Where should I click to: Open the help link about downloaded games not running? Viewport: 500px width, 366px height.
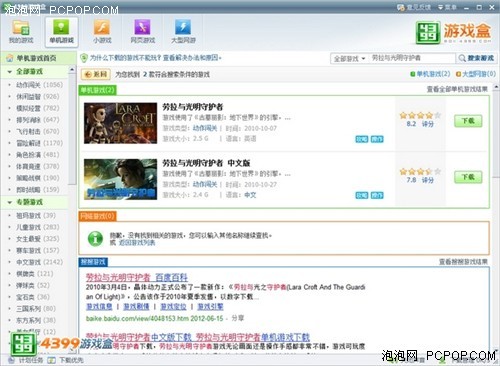tap(155, 58)
